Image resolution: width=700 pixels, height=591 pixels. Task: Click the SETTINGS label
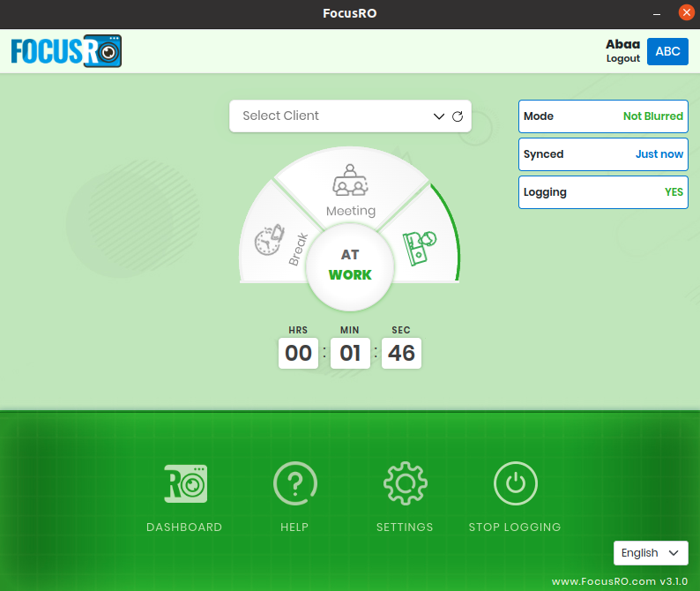tap(405, 527)
